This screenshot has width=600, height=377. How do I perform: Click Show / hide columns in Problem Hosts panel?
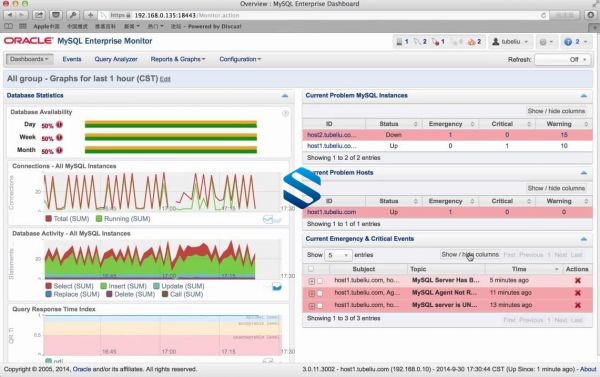[556, 188]
